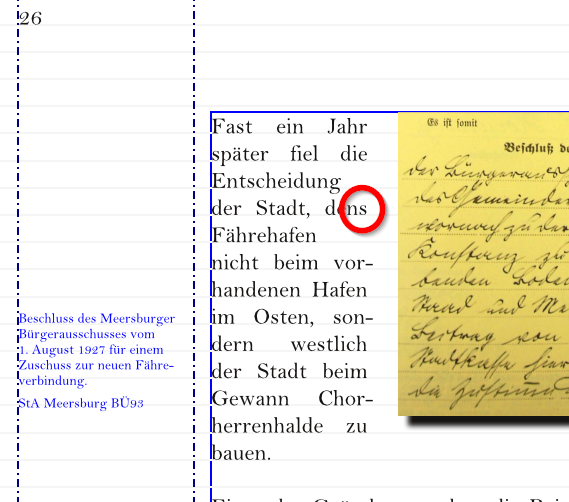The width and height of the screenshot is (569, 502).
Task: Click the line 'Zuschuss zur neuen Fähre-'
Action: point(96,365)
